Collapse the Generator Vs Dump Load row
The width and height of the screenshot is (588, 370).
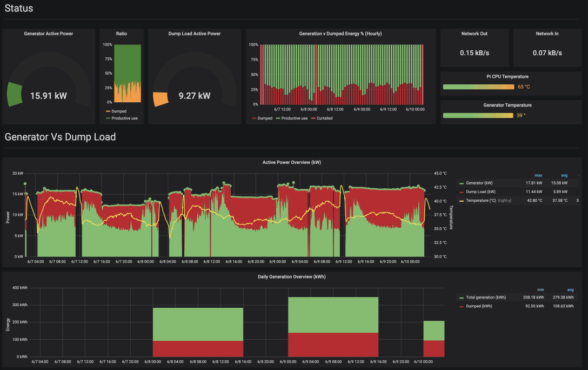pyautogui.click(x=60, y=137)
